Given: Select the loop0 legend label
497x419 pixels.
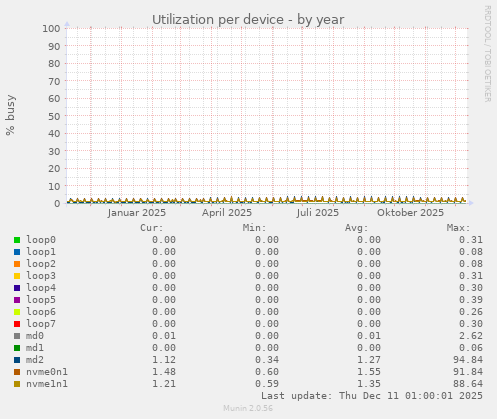Looking at the screenshot, I should click(x=41, y=240).
